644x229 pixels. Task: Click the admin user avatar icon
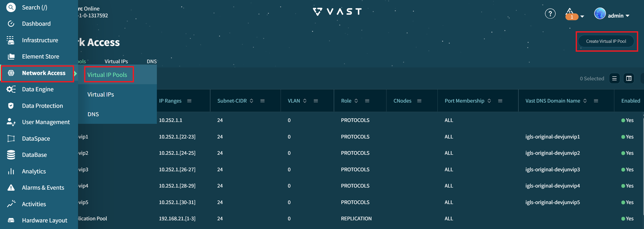click(600, 13)
